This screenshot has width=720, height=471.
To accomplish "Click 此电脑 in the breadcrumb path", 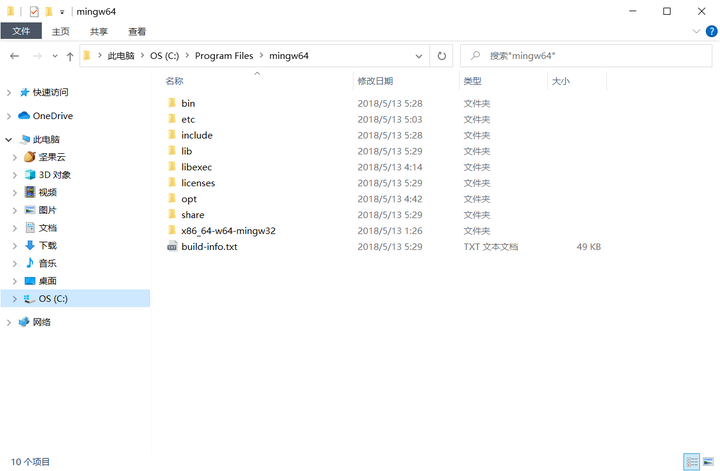I will point(121,56).
